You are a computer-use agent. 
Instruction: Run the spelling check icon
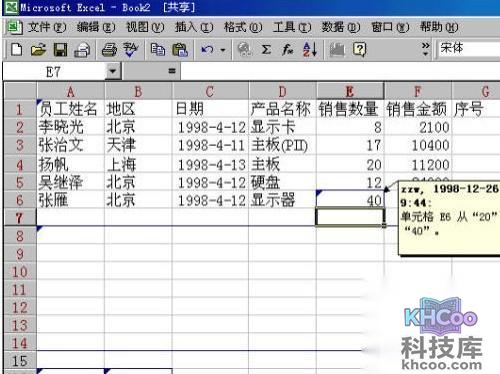[130, 50]
